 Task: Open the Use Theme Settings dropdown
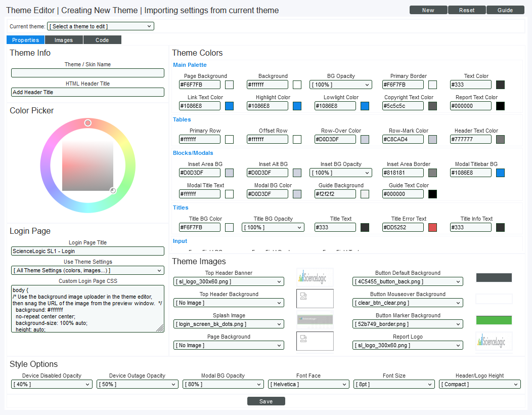pos(87,270)
